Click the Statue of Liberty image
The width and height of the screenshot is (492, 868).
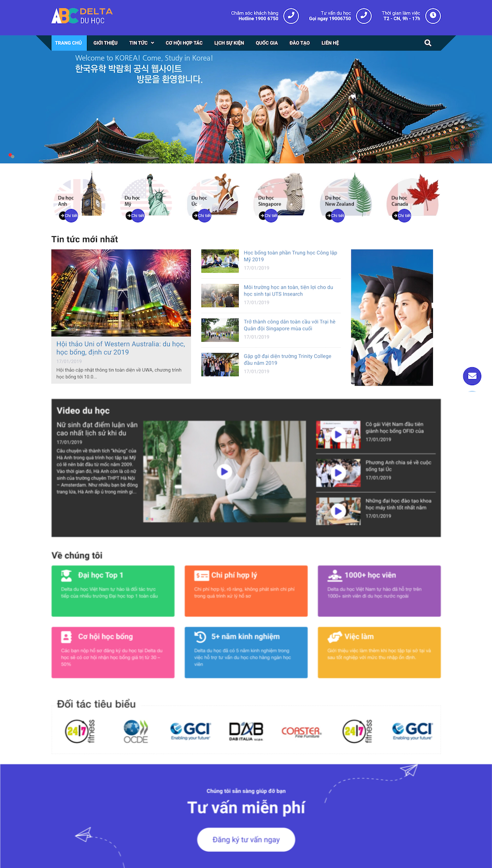click(x=158, y=194)
